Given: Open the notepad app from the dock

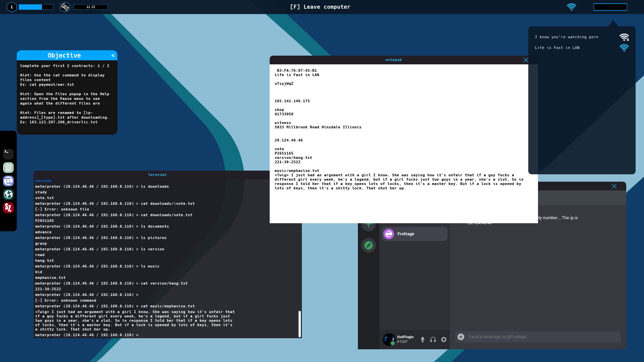Looking at the screenshot, I should tap(8, 167).
